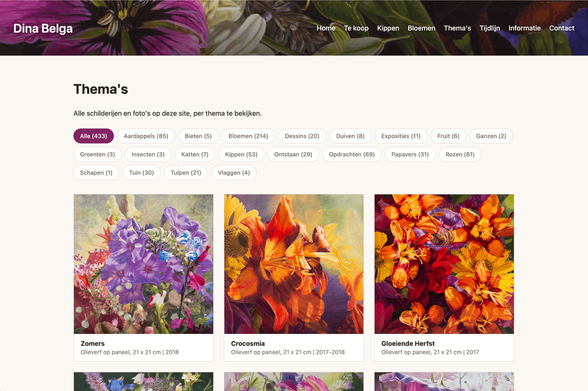Viewport: 588px width, 391px height.
Task: Open the Kippen navigation link
Action: (x=388, y=28)
